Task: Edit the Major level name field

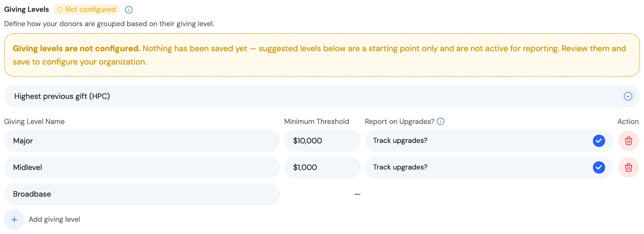Action: click(142, 141)
